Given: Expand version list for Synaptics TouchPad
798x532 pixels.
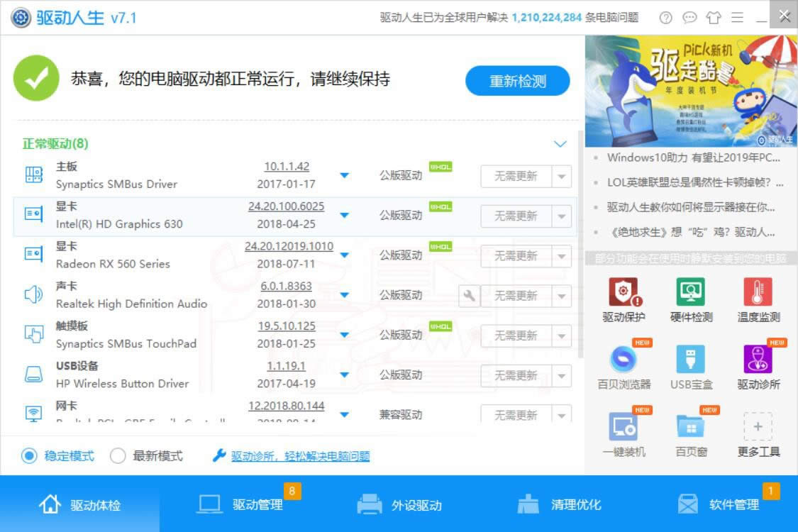Looking at the screenshot, I should coord(345,335).
